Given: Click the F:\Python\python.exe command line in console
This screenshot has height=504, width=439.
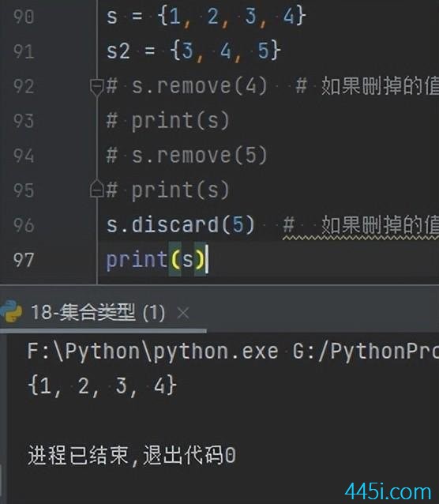Looking at the screenshot, I should pos(233,351).
